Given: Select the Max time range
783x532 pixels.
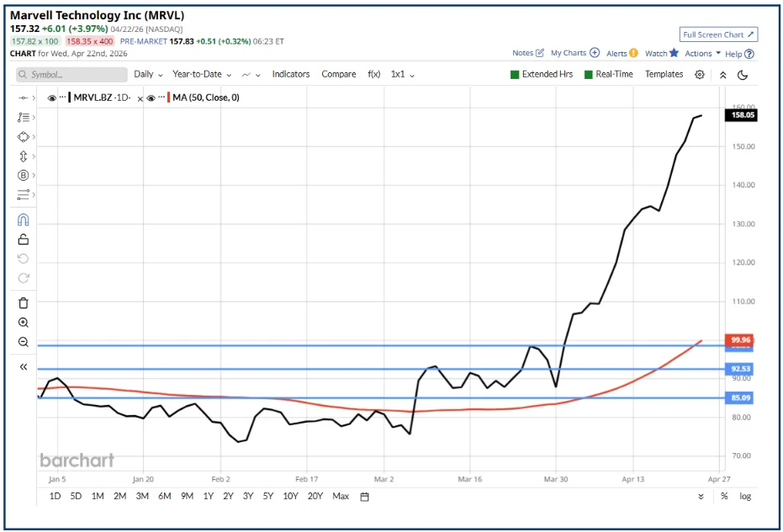Looking at the screenshot, I should [x=341, y=496].
